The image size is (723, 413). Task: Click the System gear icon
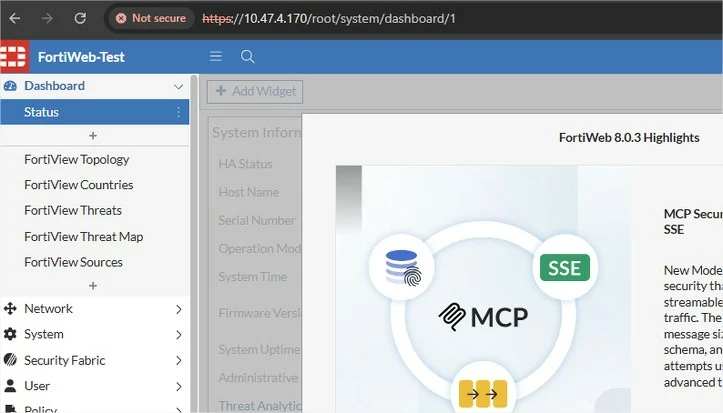click(10, 334)
